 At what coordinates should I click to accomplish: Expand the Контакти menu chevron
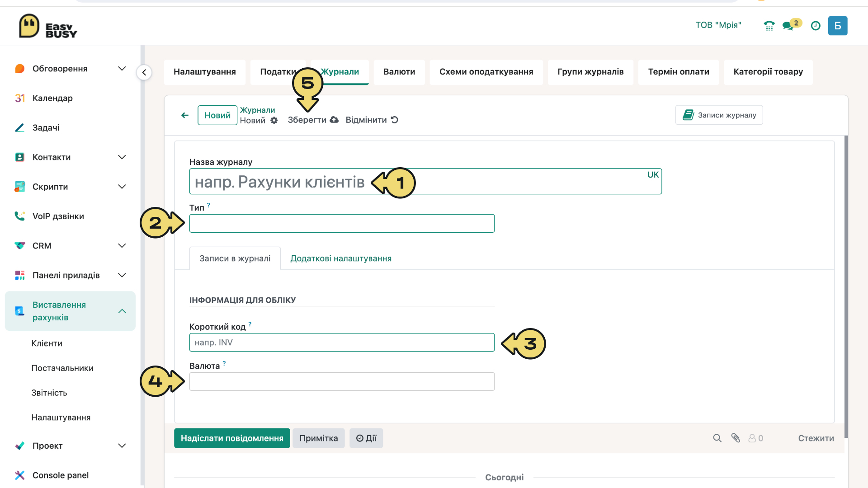point(122,157)
